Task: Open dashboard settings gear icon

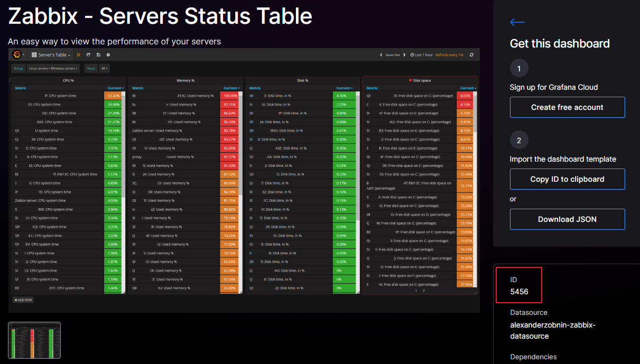Action: pos(108,55)
